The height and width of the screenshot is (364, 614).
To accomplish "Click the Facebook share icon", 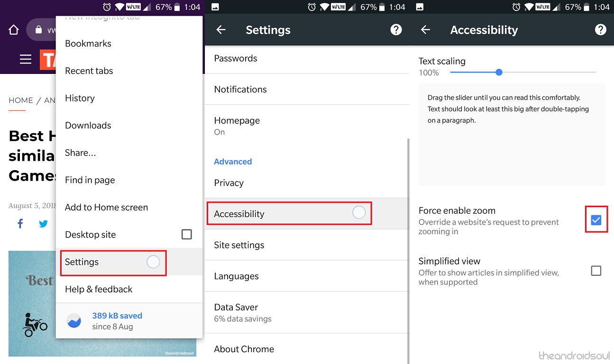I will pyautogui.click(x=20, y=224).
